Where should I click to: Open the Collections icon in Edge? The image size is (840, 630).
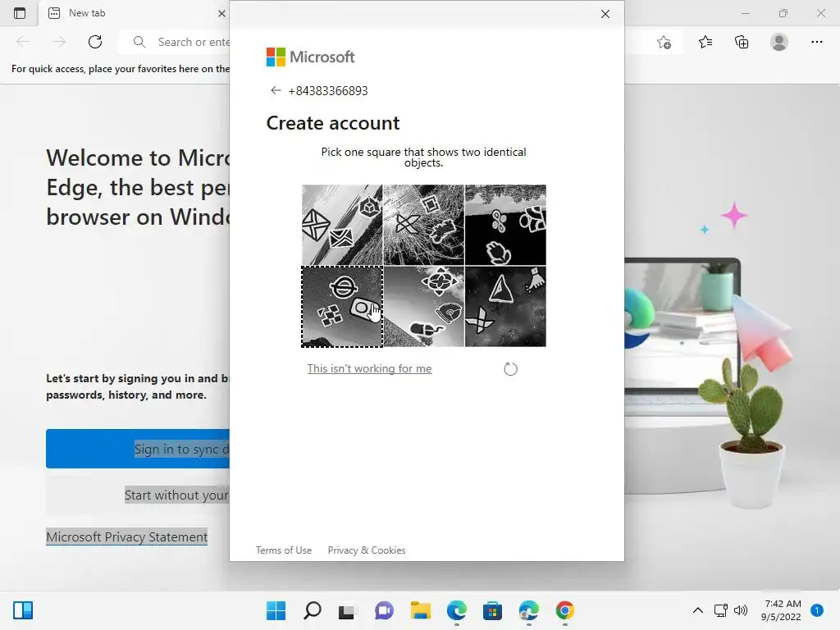[742, 42]
